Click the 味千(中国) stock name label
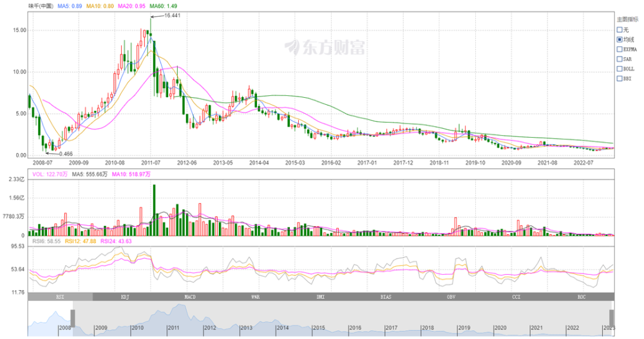Image resolution: width=644 pixels, height=339 pixels. point(41,6)
